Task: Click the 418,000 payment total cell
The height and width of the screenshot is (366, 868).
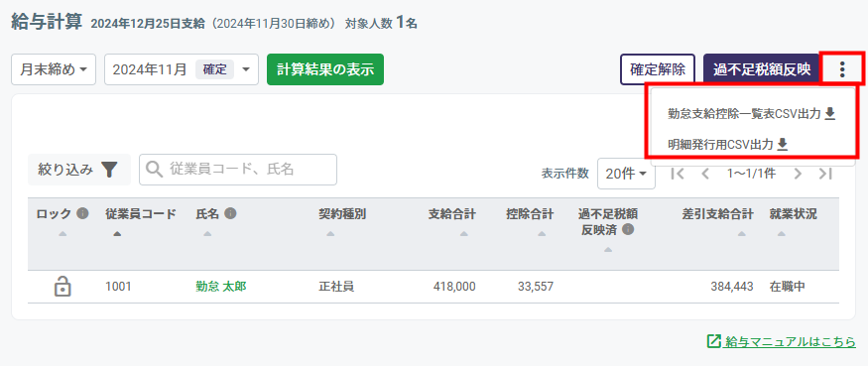Action: click(x=454, y=287)
